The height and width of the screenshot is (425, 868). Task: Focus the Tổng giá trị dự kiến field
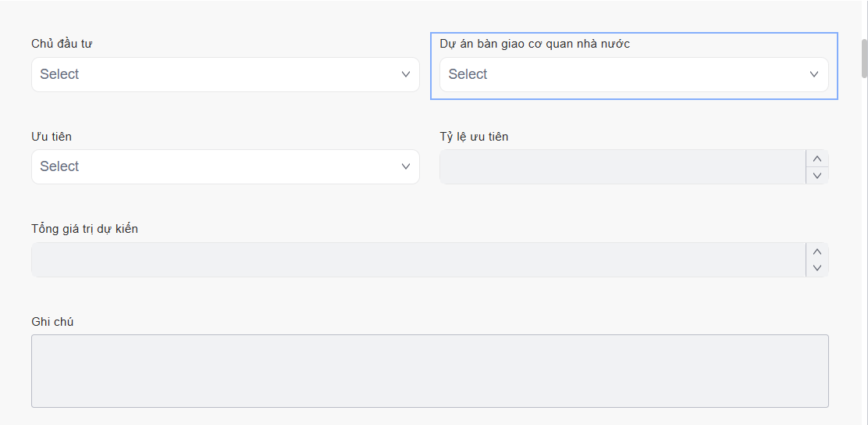coord(418,259)
